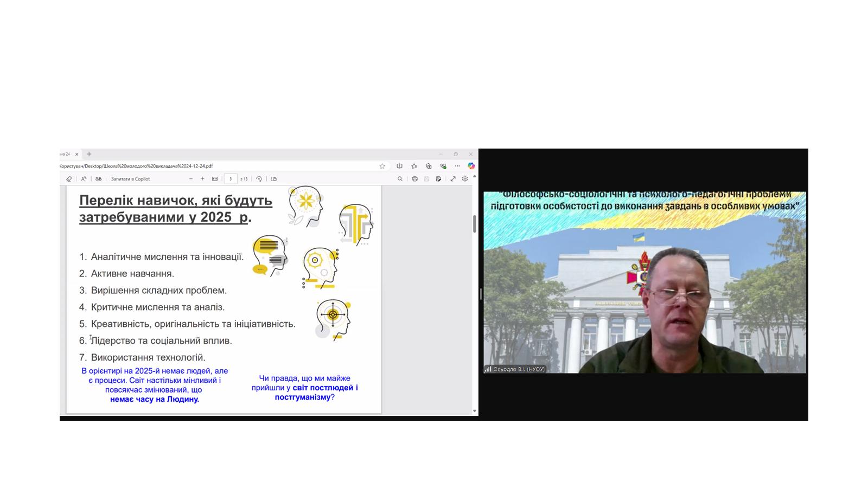
Task: Click the translate tool in PDF toolbar
Action: coord(98,179)
